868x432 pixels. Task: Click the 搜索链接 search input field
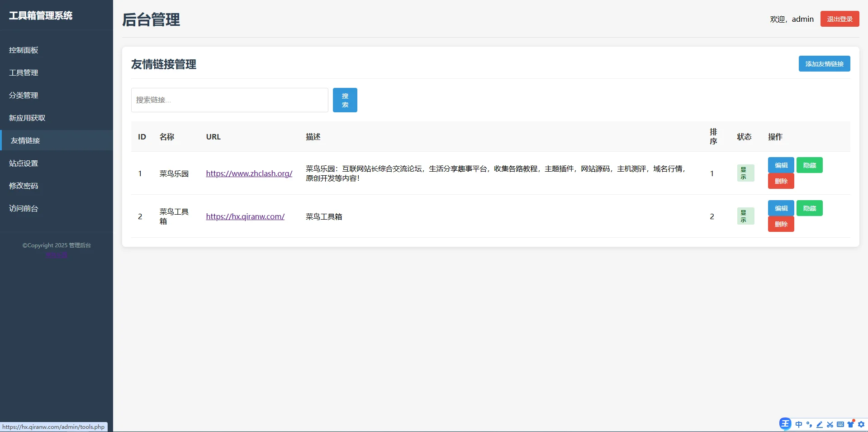pyautogui.click(x=229, y=100)
